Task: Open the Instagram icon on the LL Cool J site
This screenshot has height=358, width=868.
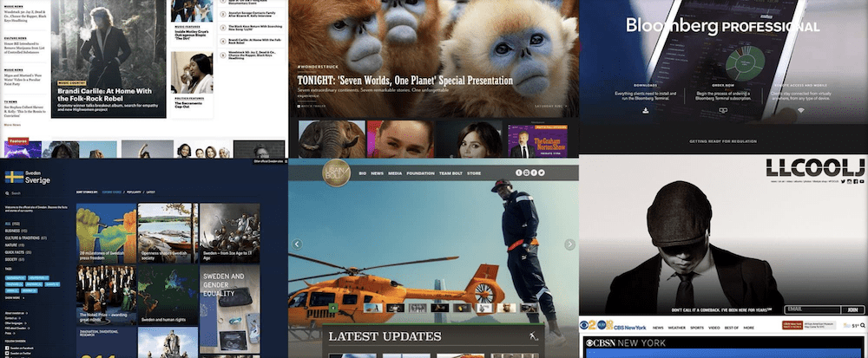Action: point(849,181)
